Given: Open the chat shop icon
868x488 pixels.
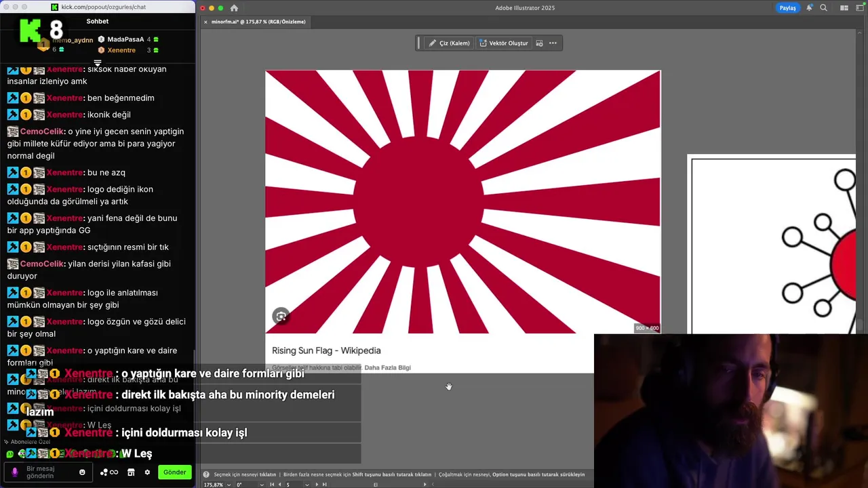Looking at the screenshot, I should pos(131,472).
